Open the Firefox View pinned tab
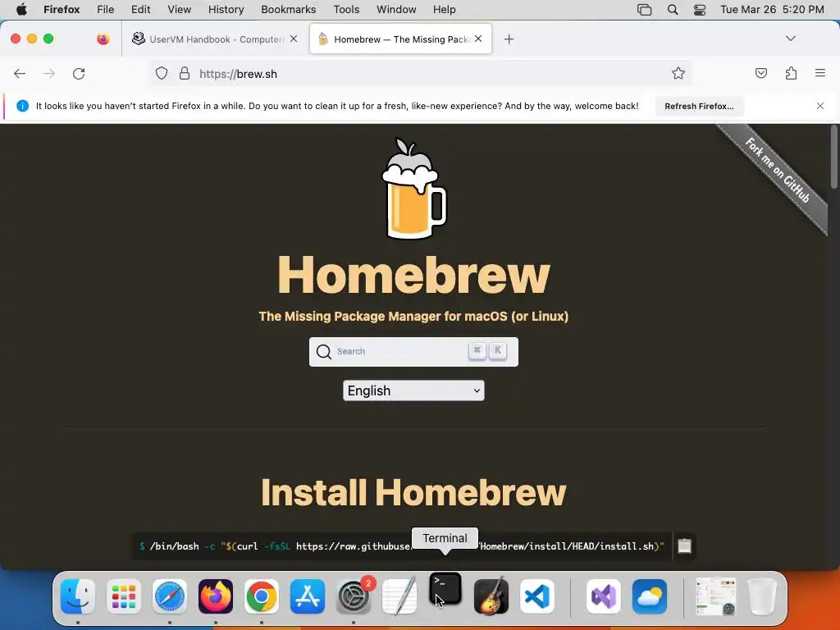Viewport: 840px width, 630px height. coord(103,39)
